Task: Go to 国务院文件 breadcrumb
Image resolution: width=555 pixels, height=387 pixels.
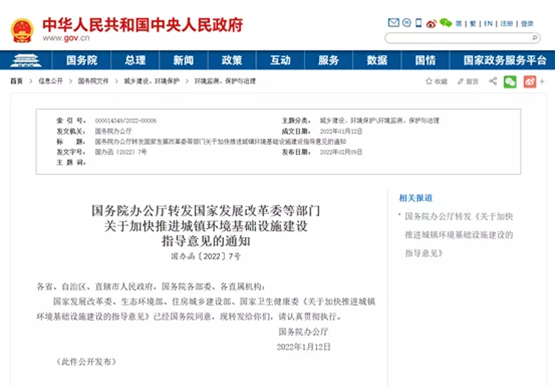Action: (93, 81)
